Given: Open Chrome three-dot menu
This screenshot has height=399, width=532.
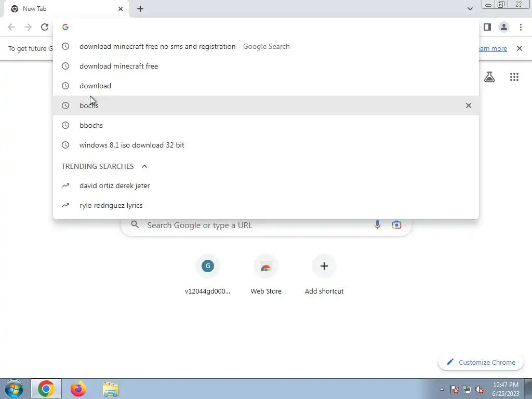Looking at the screenshot, I should point(521,27).
